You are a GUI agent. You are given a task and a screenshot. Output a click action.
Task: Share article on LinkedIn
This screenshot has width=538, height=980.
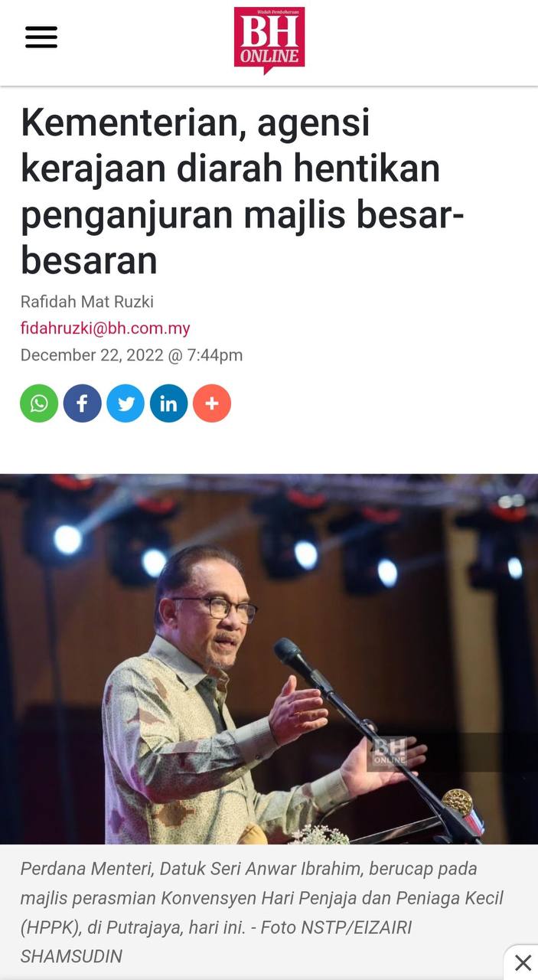click(x=168, y=403)
